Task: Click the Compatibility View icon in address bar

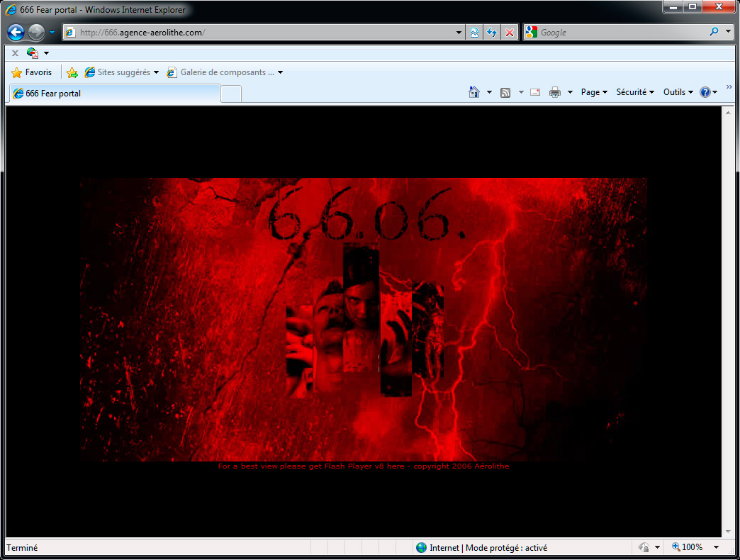Action: point(474,33)
